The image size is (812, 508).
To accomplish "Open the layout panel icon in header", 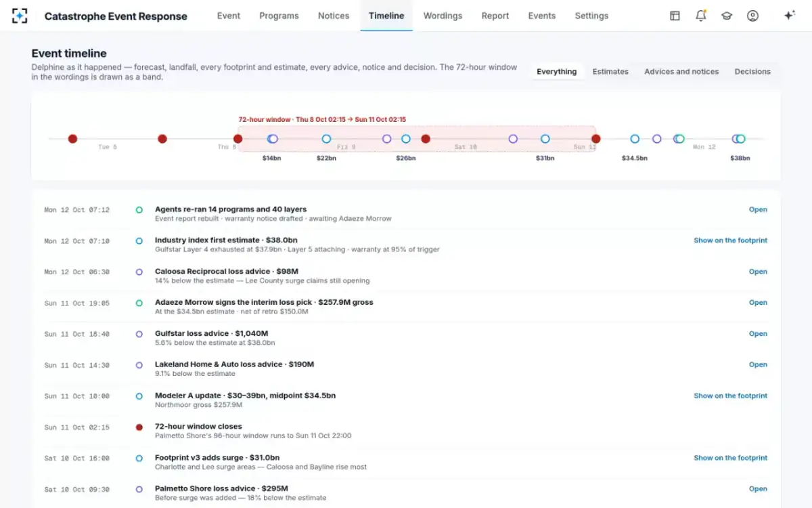I will (x=675, y=16).
